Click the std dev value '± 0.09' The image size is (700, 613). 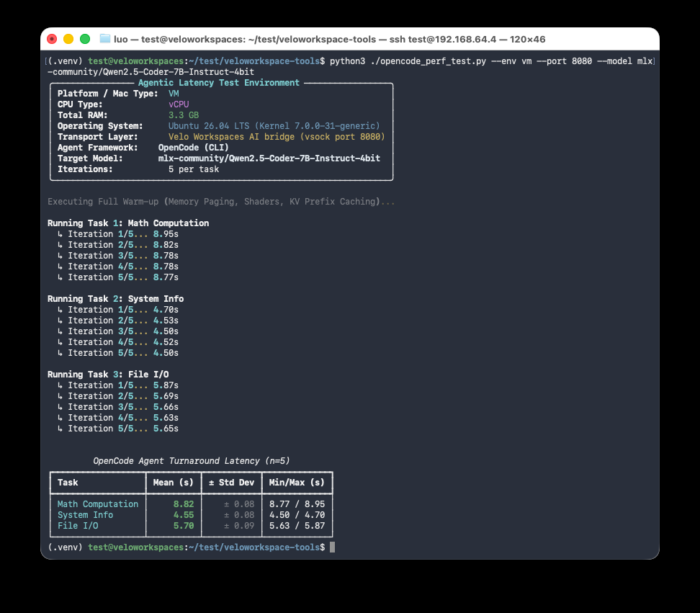click(239, 526)
